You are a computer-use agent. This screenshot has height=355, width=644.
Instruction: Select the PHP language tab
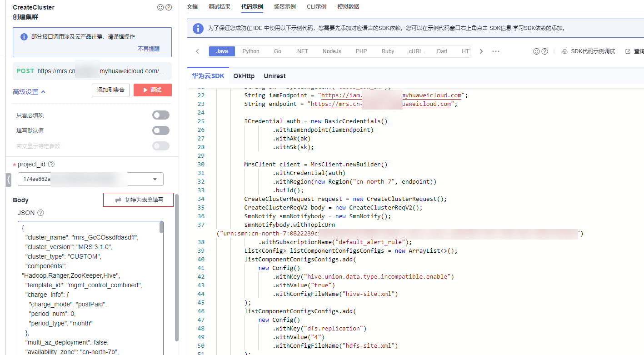(x=361, y=51)
